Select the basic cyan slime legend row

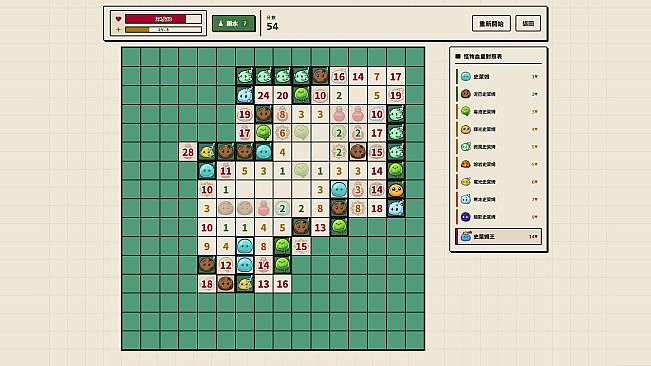[x=499, y=76]
